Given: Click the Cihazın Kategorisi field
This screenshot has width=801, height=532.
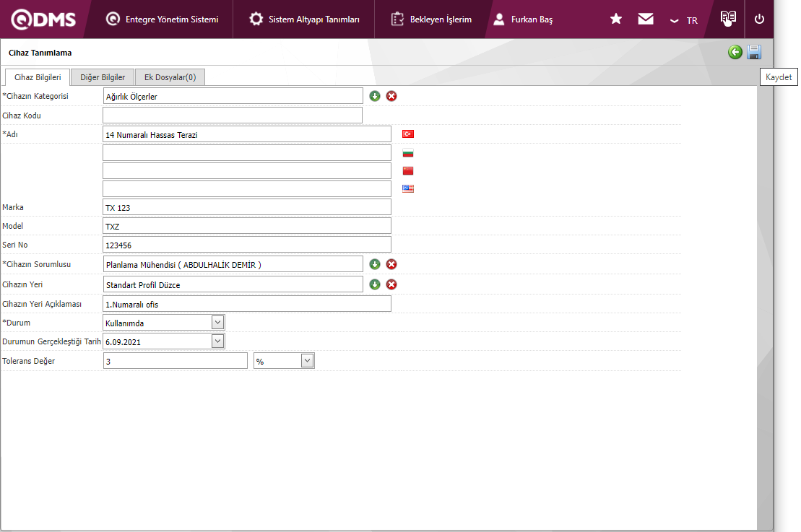Looking at the screenshot, I should coord(233,96).
